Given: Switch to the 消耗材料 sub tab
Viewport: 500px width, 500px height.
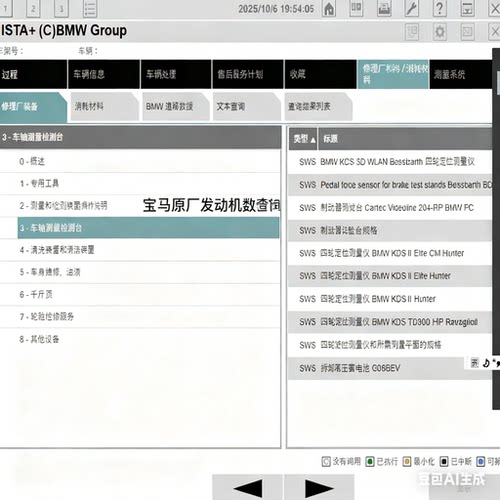Looking at the screenshot, I should pyautogui.click(x=104, y=107).
